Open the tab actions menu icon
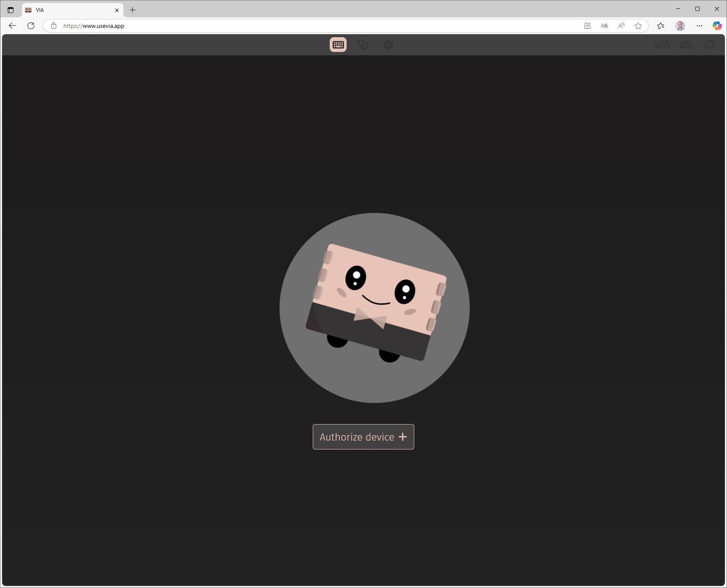The width and height of the screenshot is (727, 588). 11,10
